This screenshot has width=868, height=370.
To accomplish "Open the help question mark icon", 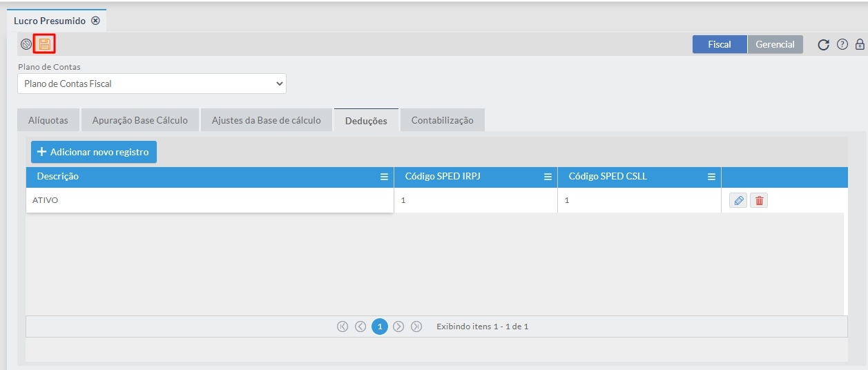I will (x=842, y=45).
